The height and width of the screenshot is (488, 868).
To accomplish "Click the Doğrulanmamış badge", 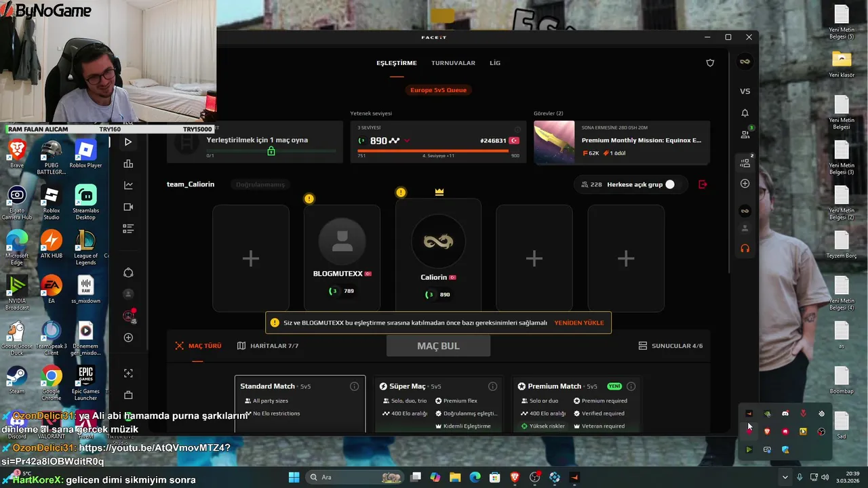I will (260, 184).
